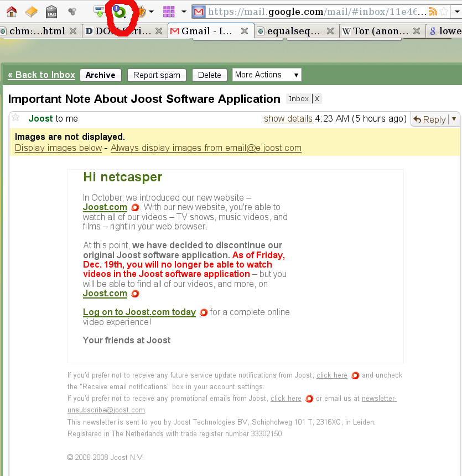
Task: Click the green reload icon with exclamation badge
Action: [120, 12]
